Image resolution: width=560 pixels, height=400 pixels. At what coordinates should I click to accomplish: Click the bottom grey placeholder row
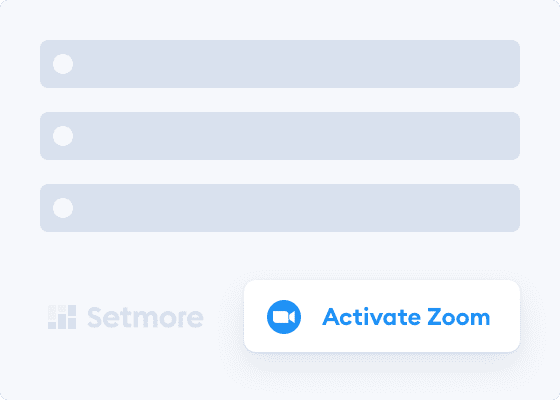[x=280, y=208]
